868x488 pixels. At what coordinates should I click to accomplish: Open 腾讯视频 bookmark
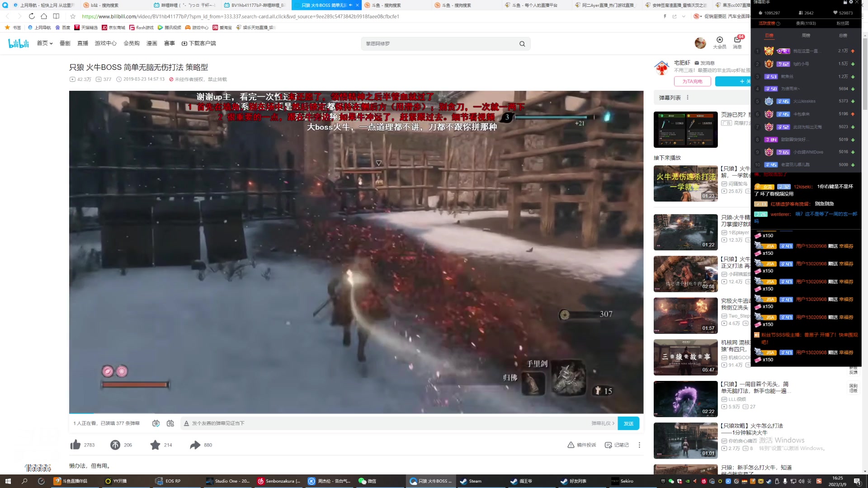click(x=169, y=28)
